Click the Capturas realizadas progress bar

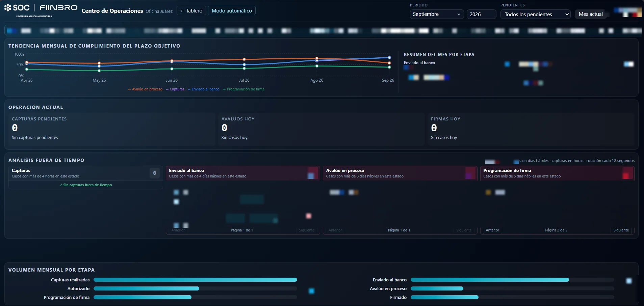(x=195, y=280)
